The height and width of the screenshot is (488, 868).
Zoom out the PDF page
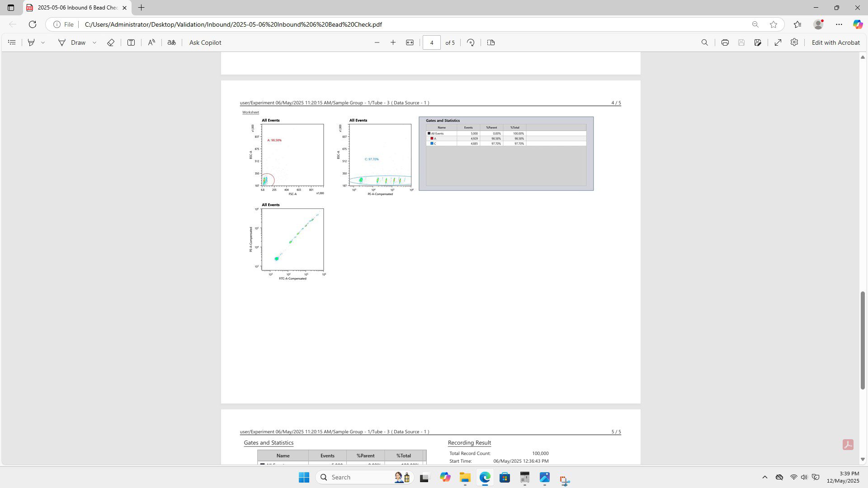point(377,42)
